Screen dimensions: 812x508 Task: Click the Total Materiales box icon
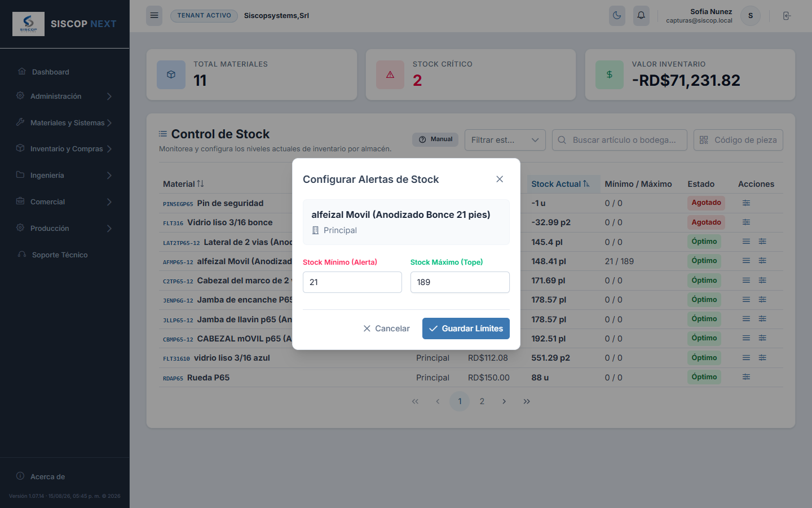pyautogui.click(x=171, y=75)
